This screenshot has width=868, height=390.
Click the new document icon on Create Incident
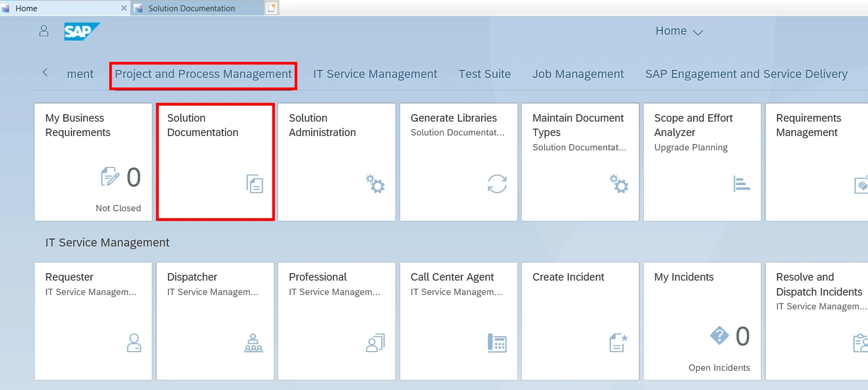coord(619,343)
